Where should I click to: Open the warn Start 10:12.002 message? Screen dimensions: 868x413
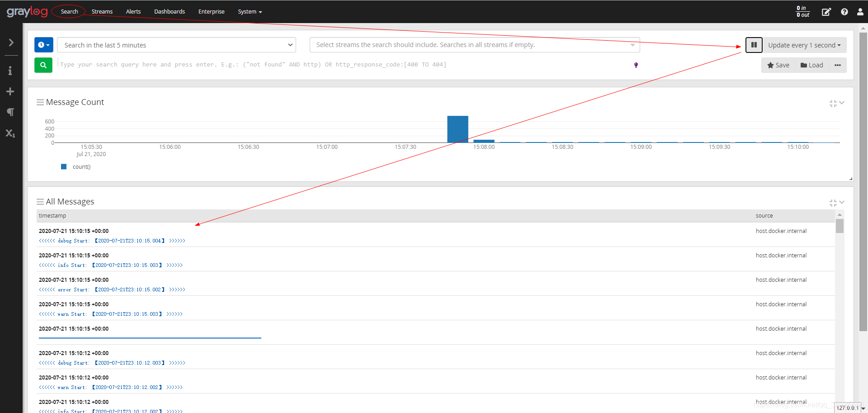(x=111, y=387)
